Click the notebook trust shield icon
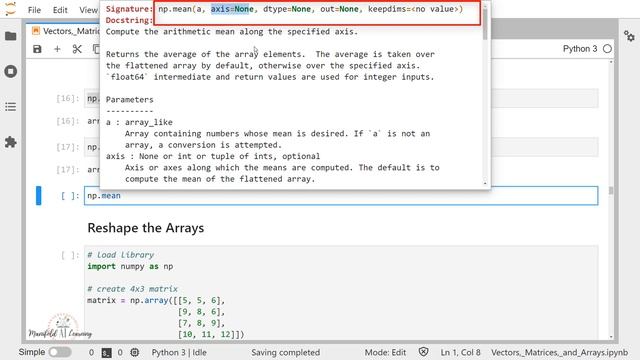 click(423, 352)
